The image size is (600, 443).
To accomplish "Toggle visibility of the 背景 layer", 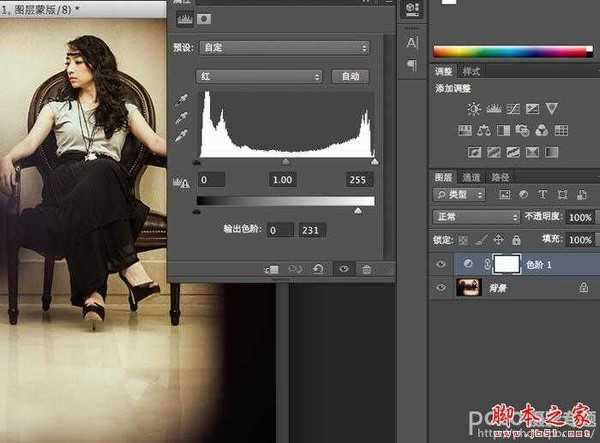I will tap(441, 287).
